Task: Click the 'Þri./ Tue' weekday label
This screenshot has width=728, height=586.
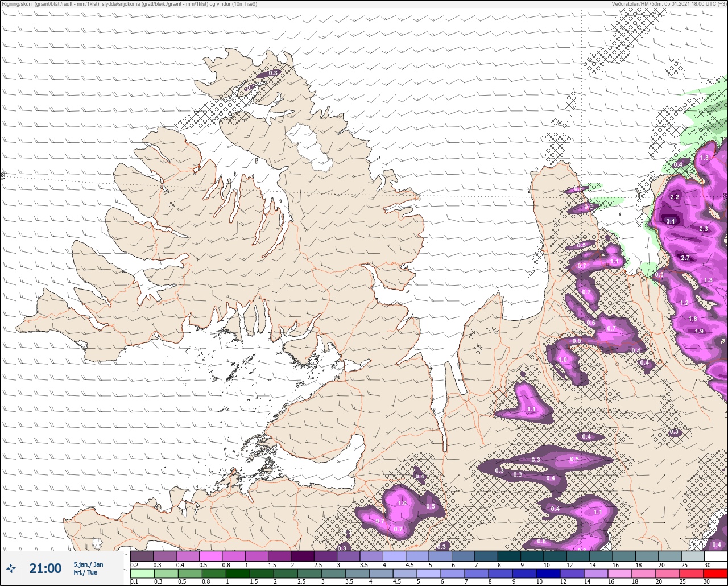Action: coord(85,572)
